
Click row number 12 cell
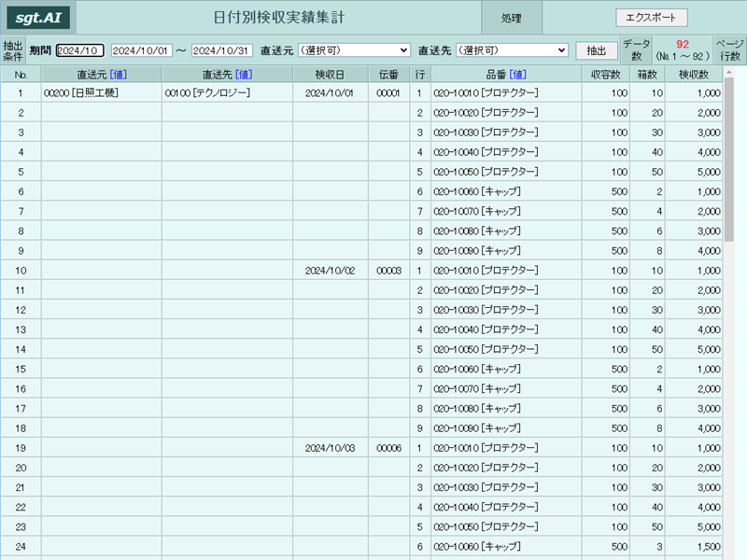(x=21, y=310)
